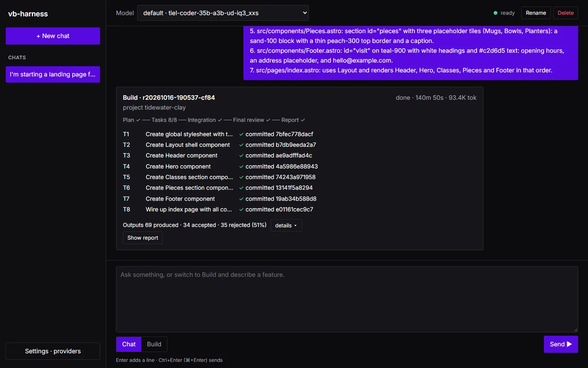Click the Plan step in the pipeline
The image size is (588, 368).
pos(131,120)
